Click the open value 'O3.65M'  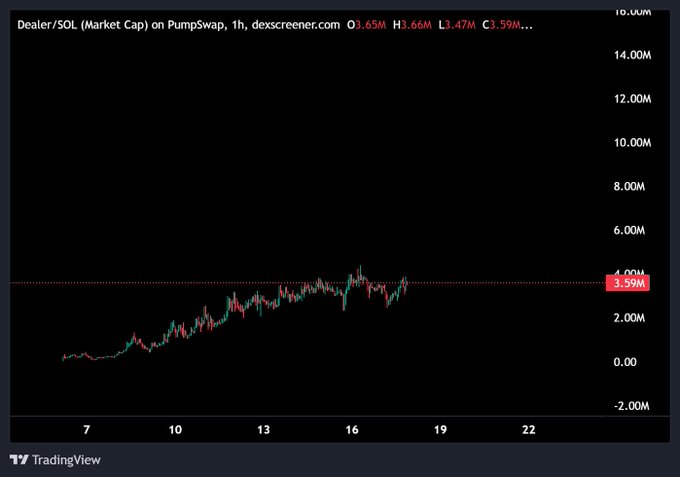pyautogui.click(x=366, y=25)
